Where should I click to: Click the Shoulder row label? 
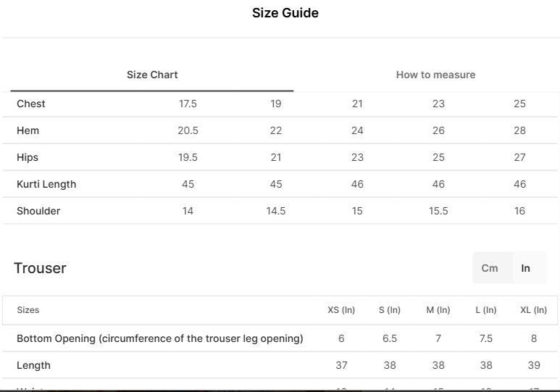click(38, 211)
